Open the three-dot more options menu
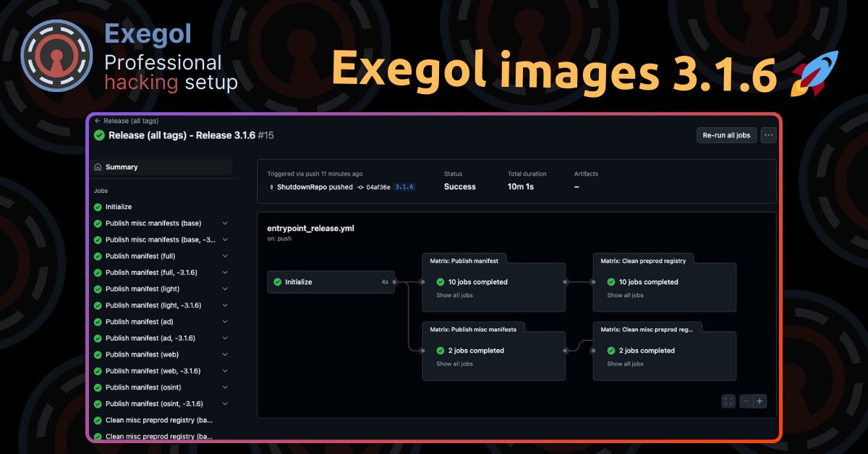This screenshot has height=454, width=868. click(x=769, y=135)
